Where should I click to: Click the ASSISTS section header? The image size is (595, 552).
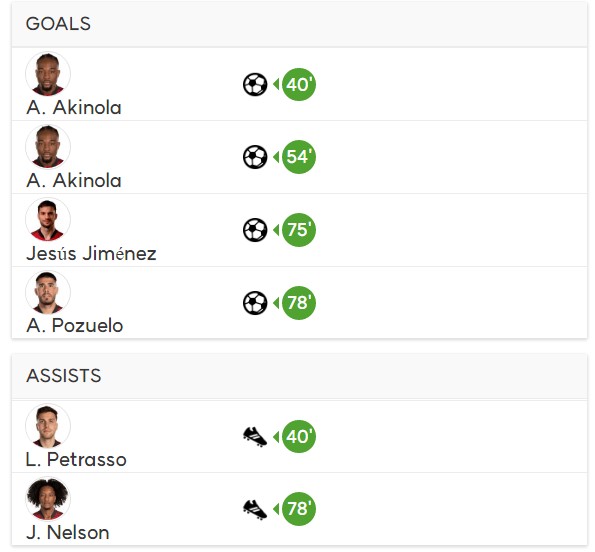coord(299,376)
